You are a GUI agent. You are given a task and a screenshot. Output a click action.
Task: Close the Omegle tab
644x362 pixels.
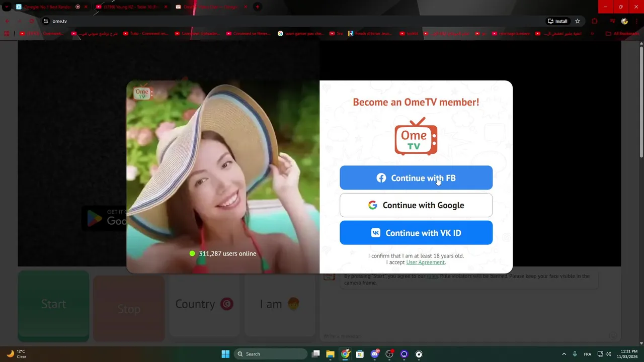[87, 7]
